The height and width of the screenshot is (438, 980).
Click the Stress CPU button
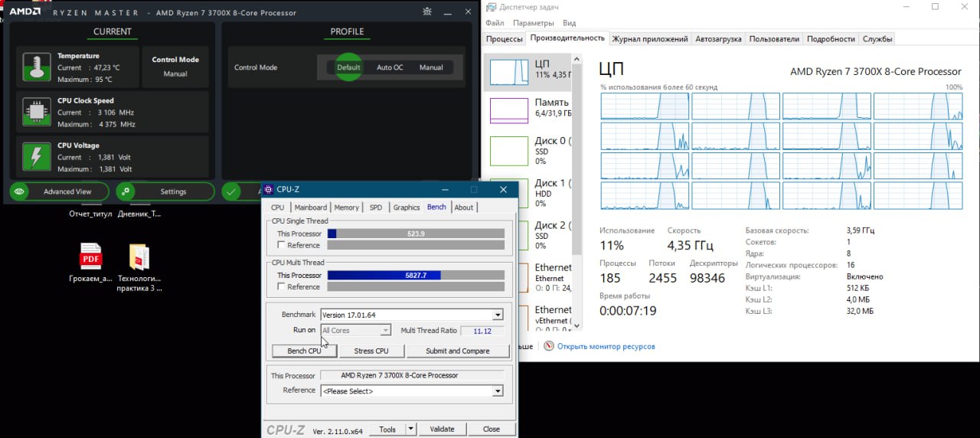coord(371,351)
